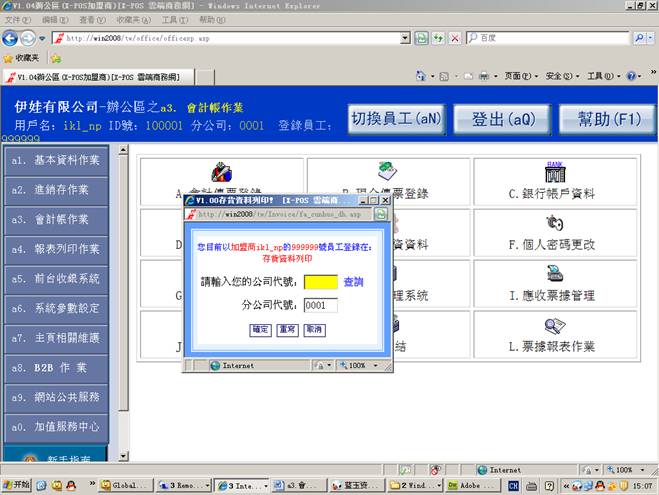Open the 查看(V) menu
Image resolution: width=659 pixels, height=495 pixels.
[92, 20]
